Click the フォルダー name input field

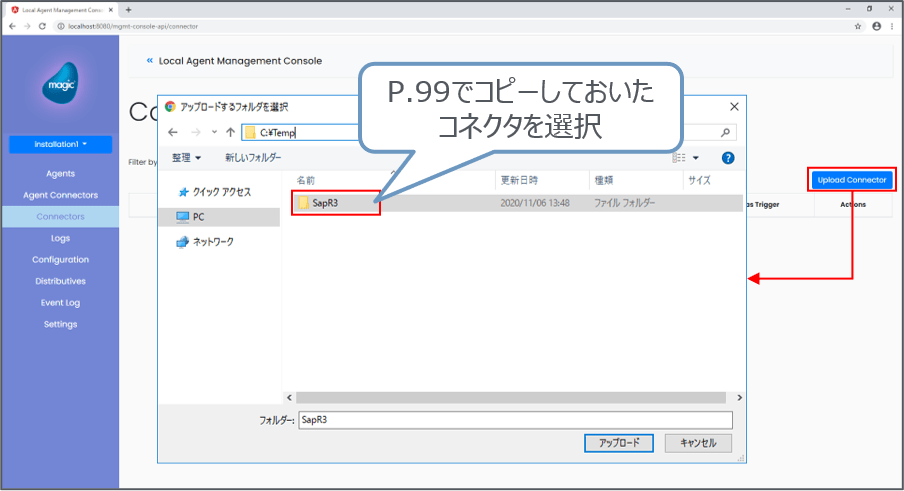(515, 420)
